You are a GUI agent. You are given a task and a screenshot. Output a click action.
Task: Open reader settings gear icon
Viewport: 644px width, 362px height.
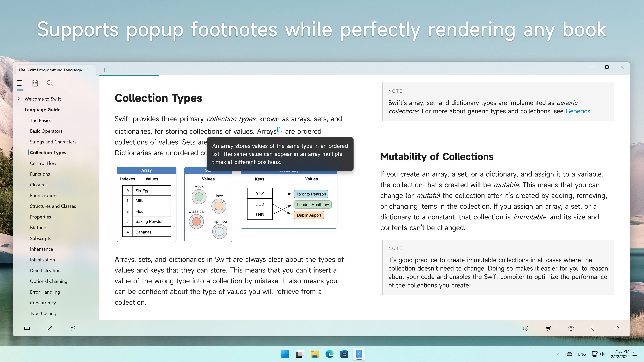(571, 328)
